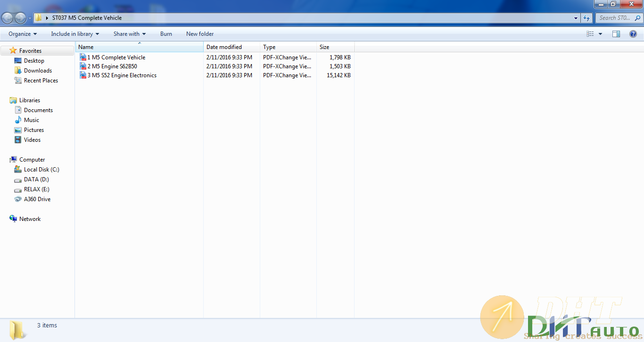This screenshot has height=342, width=644.
Task: Open RELAX (E:) drive
Action: click(37, 189)
